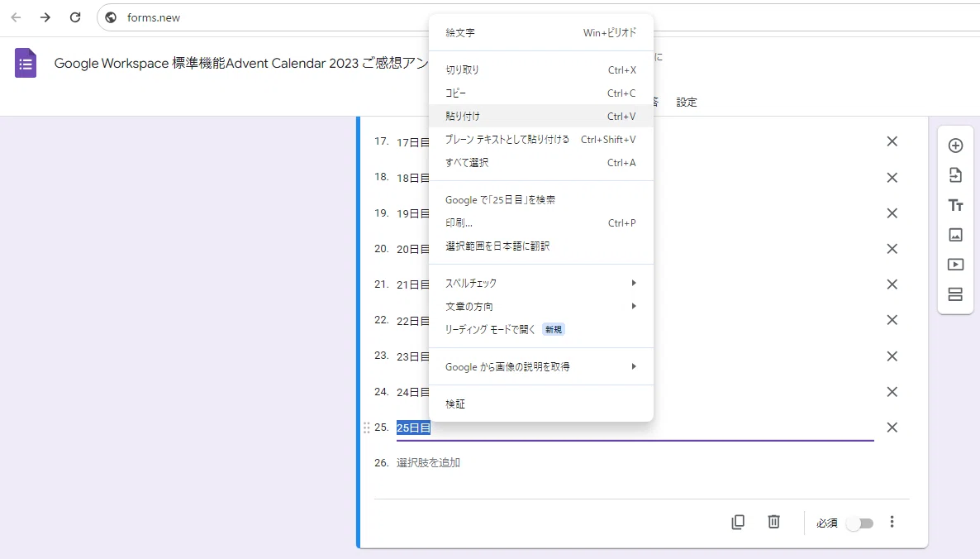Viewport: 980px width, 559px height.
Task: Select すべて選択 in the context menu
Action: (x=540, y=163)
